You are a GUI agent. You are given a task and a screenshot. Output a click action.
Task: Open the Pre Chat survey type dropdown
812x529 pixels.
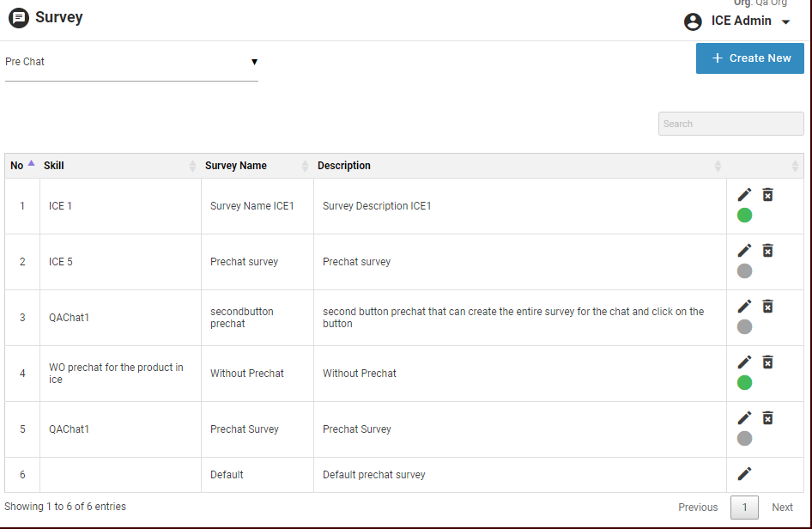131,62
